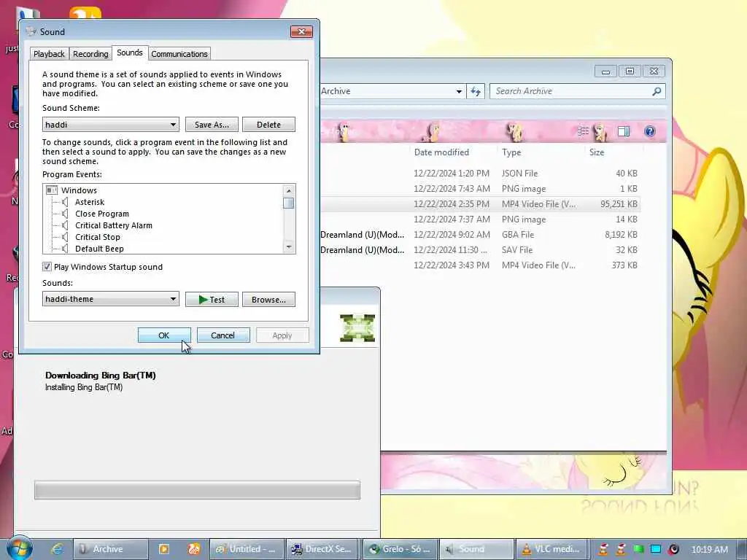Viewport: 747px width, 560px height.
Task: Select the 373 KB MP4 video row
Action: tap(479, 265)
